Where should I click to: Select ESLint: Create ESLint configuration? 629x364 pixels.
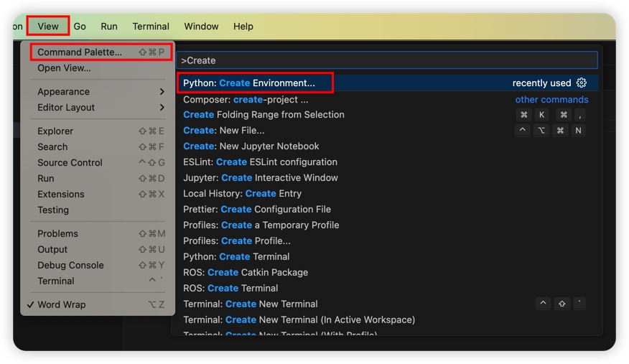[387, 162]
